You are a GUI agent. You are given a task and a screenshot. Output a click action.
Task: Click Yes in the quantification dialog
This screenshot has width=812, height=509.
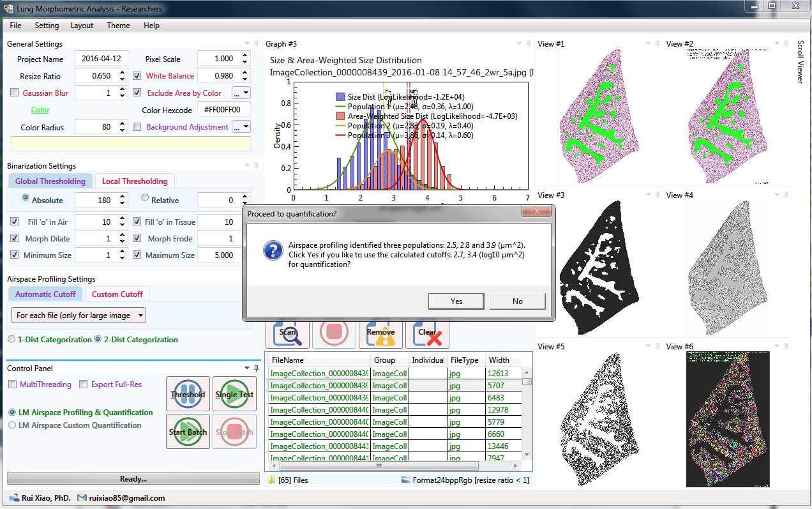(456, 301)
